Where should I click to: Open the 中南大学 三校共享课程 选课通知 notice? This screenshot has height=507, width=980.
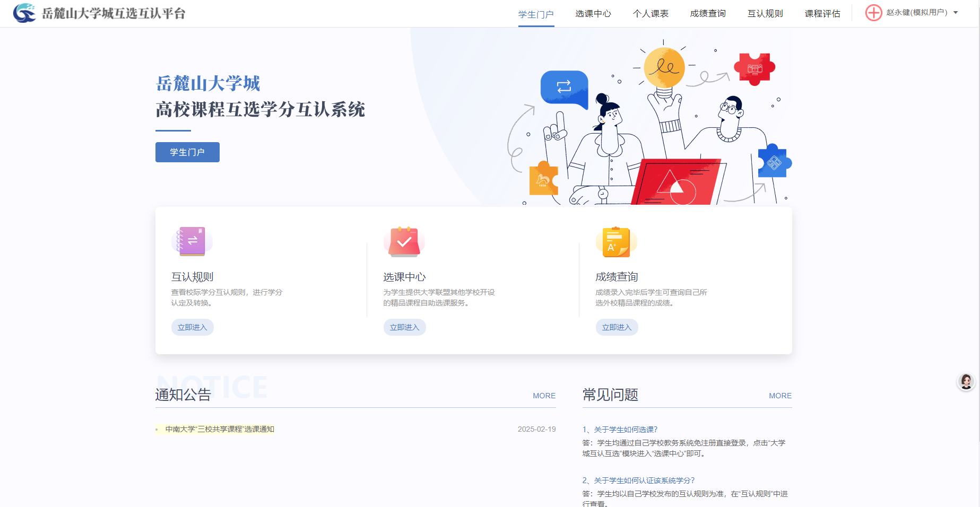[220, 429]
